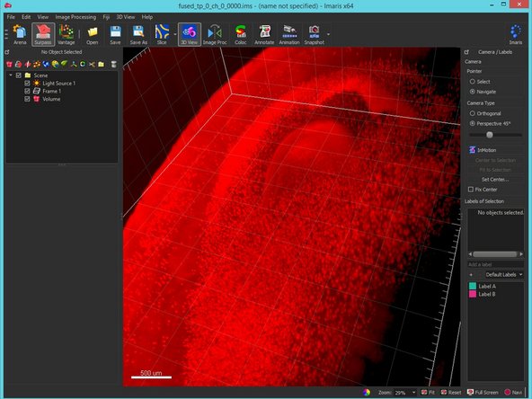
Task: Delete object trash icon in object toolbar
Action: click(x=113, y=64)
